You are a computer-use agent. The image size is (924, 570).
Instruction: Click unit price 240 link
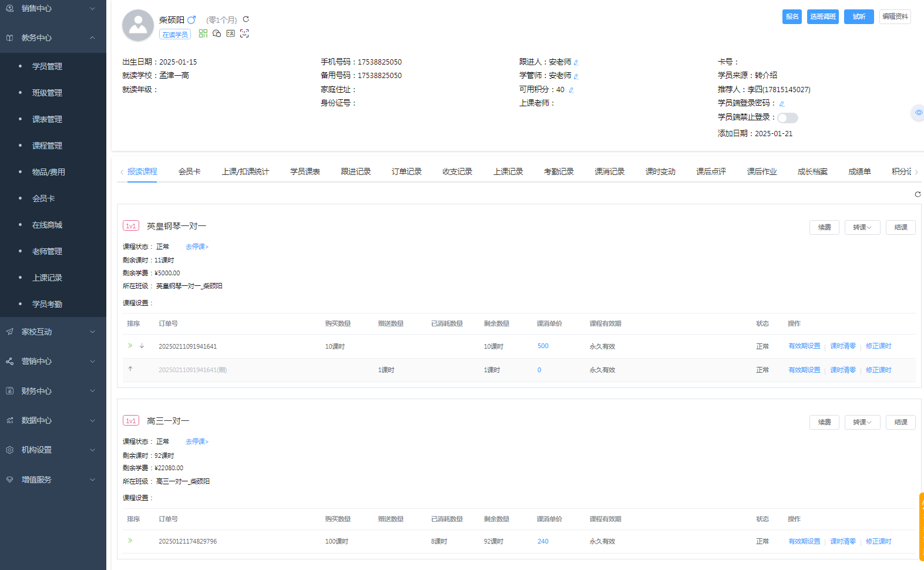[543, 541]
